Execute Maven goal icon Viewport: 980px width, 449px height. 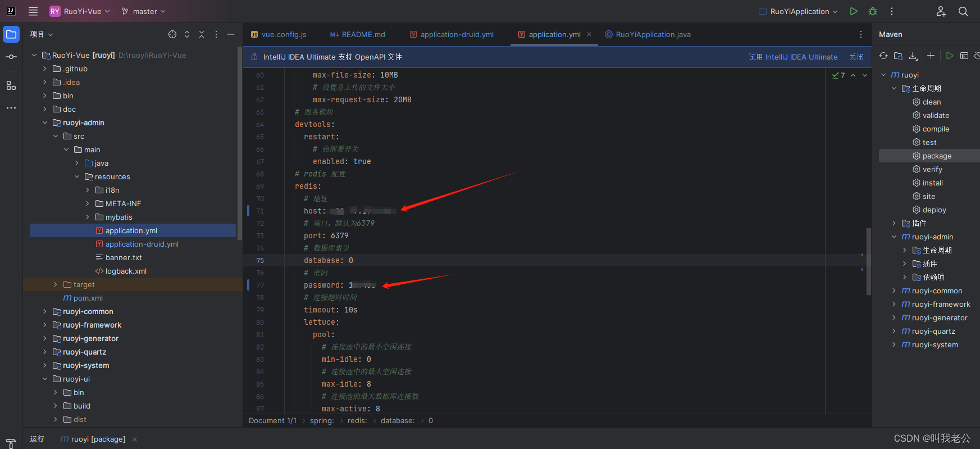[x=964, y=56]
